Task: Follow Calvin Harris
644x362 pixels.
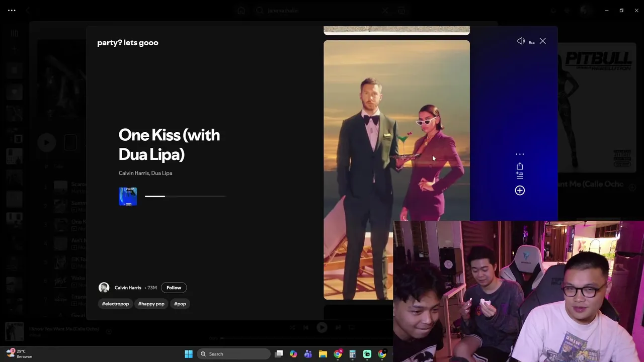Action: click(174, 288)
